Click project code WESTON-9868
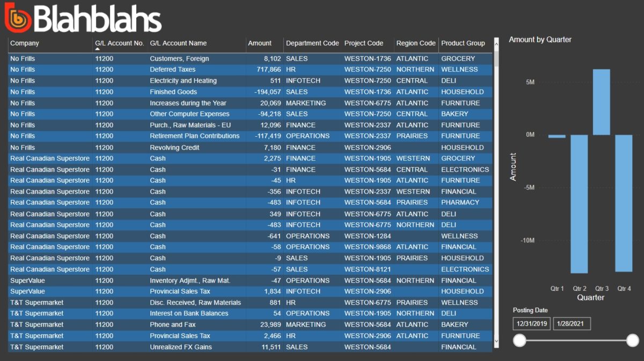The height and width of the screenshot is (361, 644). [368, 247]
